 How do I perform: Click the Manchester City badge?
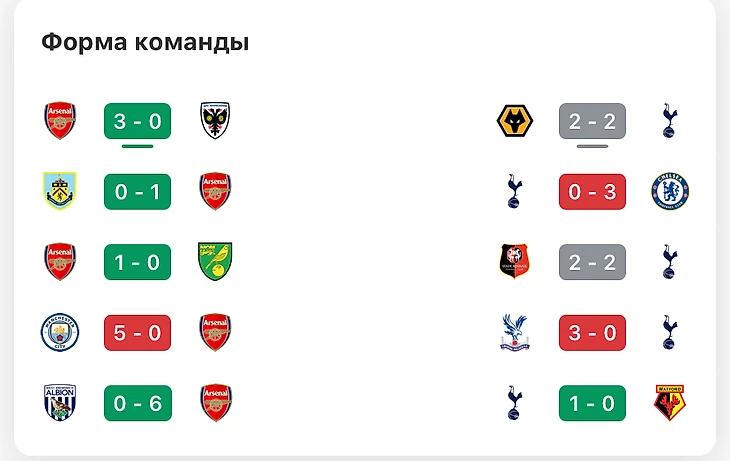(x=60, y=332)
